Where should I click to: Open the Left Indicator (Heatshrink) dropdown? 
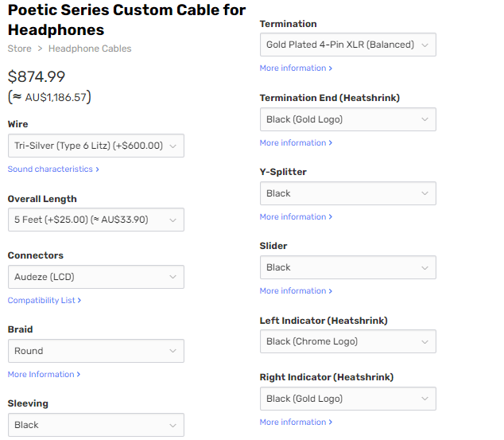[x=347, y=341]
